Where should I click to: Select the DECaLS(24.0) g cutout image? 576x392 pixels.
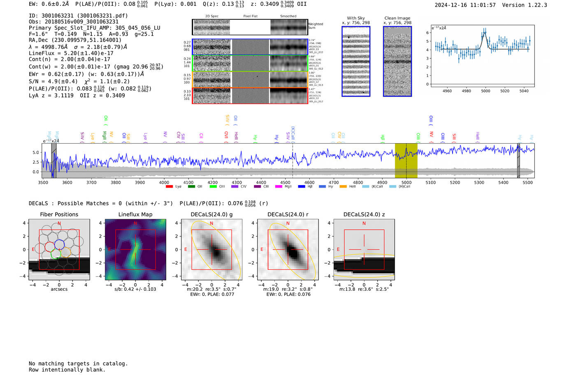(x=211, y=250)
